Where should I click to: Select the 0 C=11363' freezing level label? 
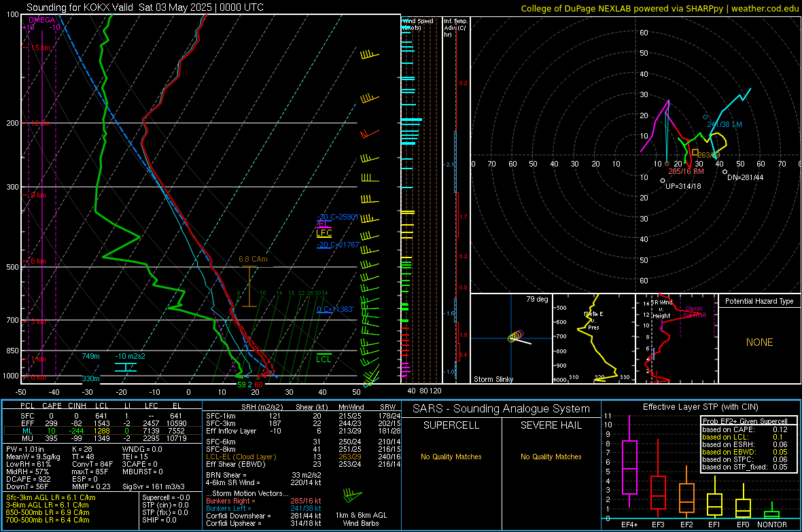[x=335, y=309]
